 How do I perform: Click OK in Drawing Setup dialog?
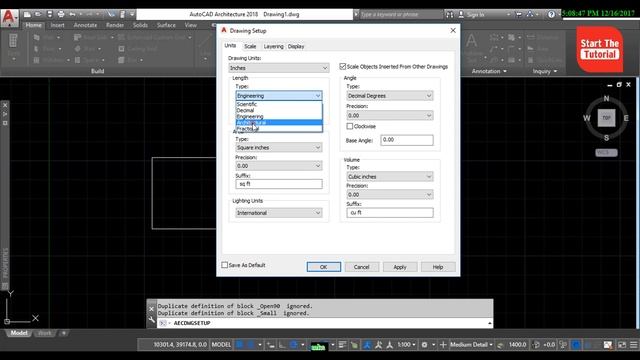coord(324,267)
